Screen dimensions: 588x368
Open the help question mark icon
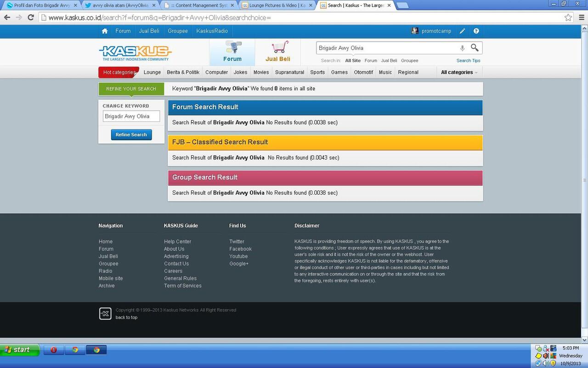click(476, 31)
